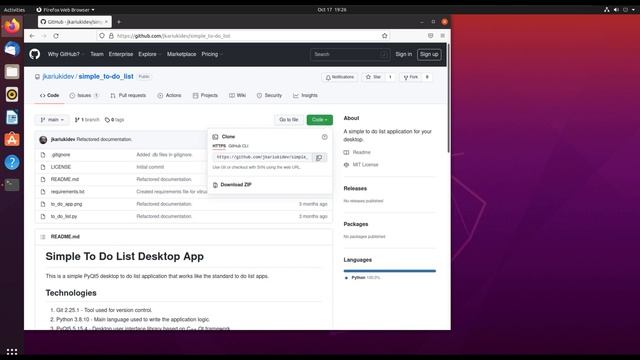Open Terminal from the dock
Screen dimensions: 640x360
[x=12, y=185]
